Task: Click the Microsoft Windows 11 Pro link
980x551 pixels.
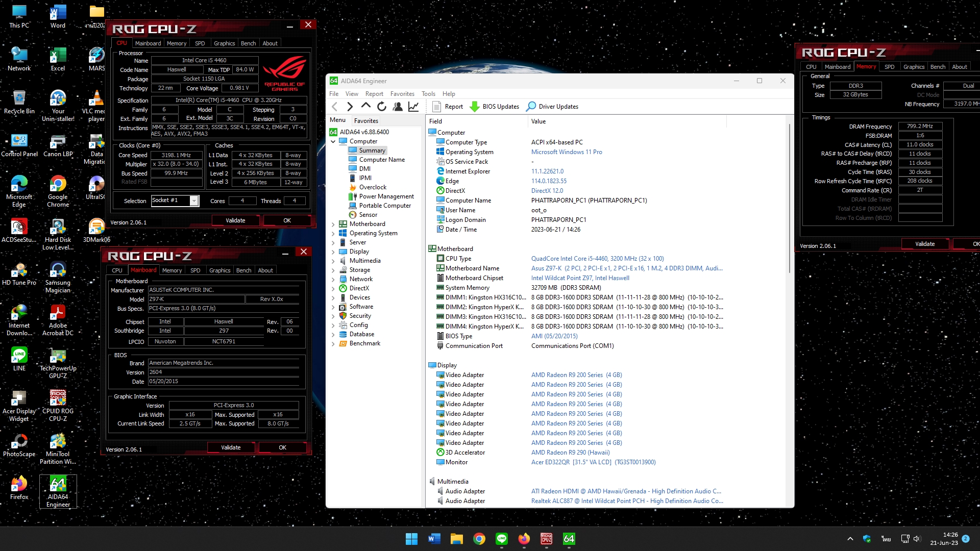Action: pyautogui.click(x=567, y=152)
